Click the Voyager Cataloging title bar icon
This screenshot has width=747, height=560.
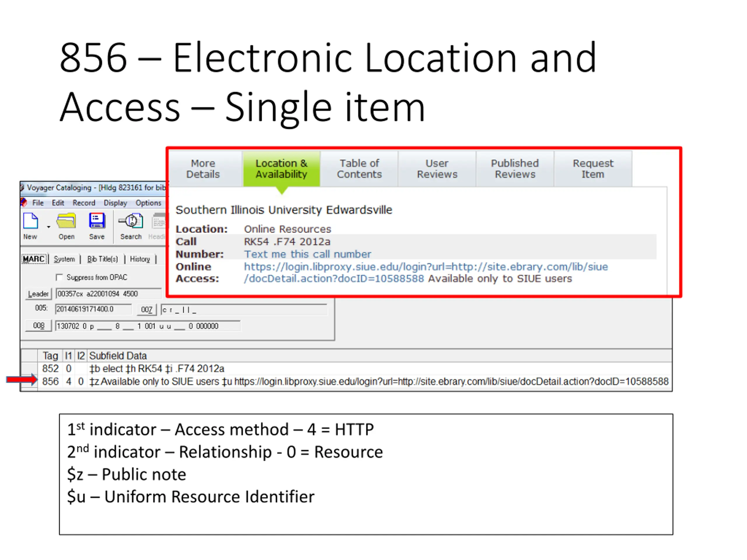tap(22, 187)
